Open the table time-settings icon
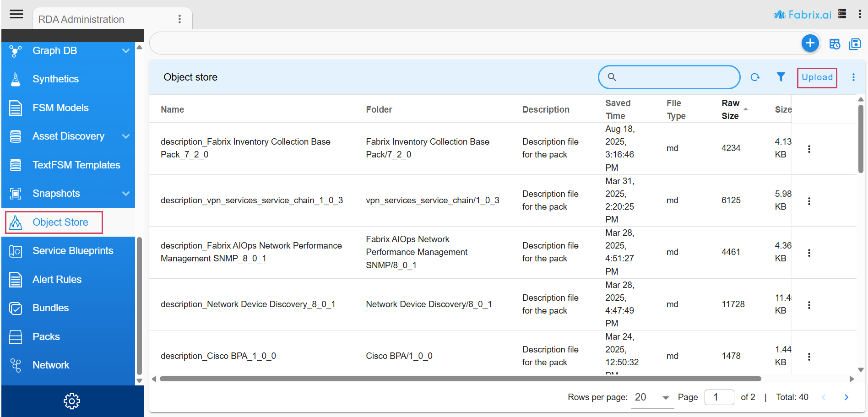 835,44
